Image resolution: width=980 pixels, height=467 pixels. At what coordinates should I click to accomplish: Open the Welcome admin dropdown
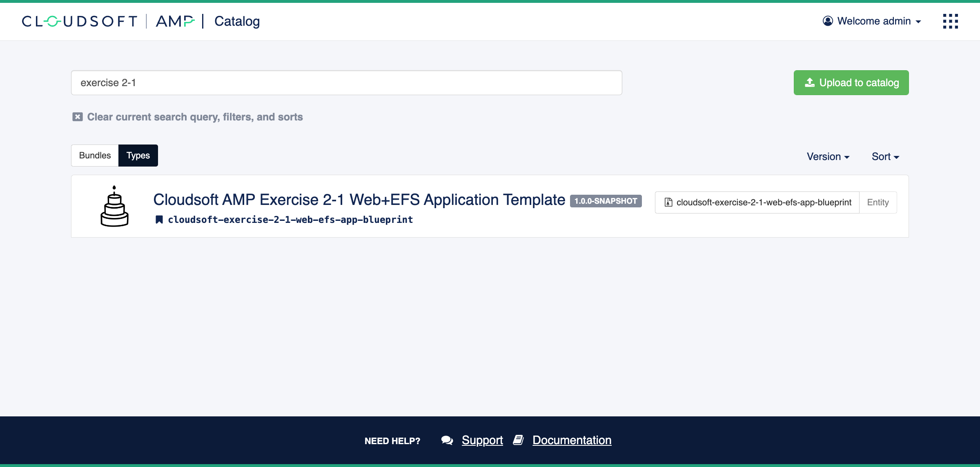(872, 21)
